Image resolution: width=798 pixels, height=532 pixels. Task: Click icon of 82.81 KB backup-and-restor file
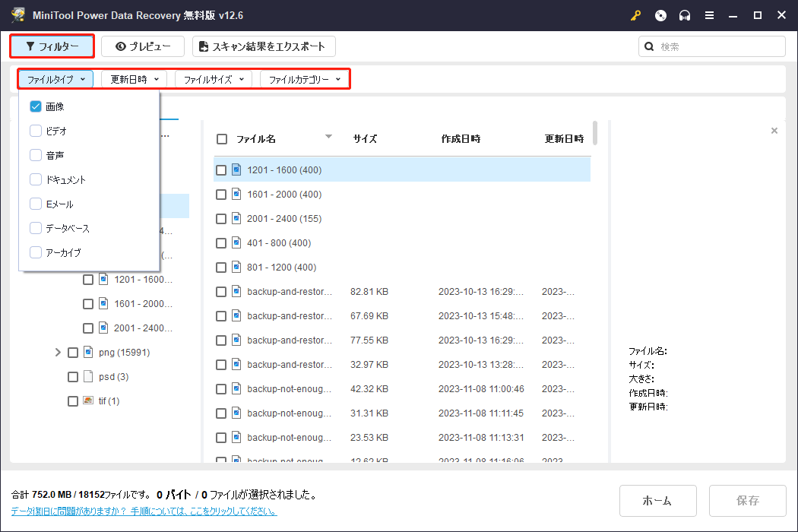(236, 291)
